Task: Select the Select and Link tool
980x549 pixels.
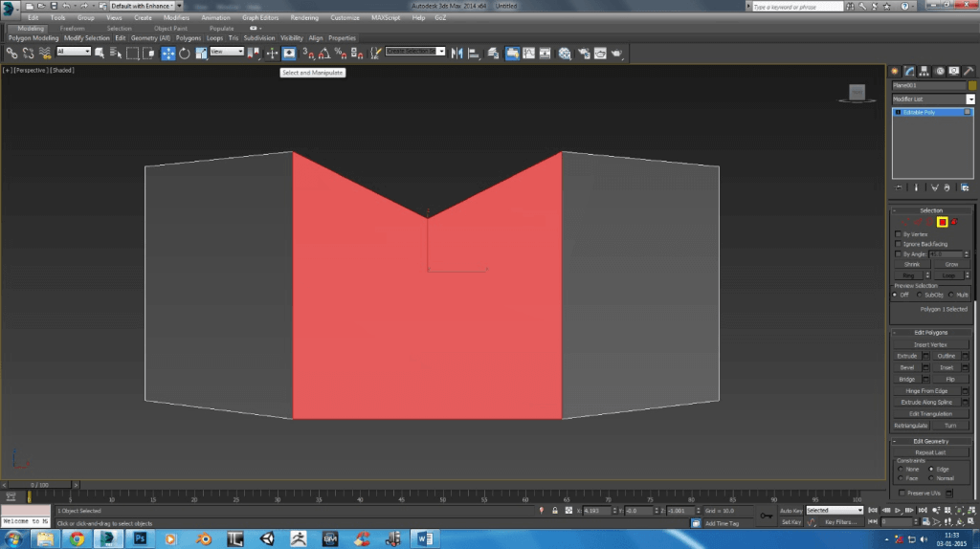Action: (11, 54)
